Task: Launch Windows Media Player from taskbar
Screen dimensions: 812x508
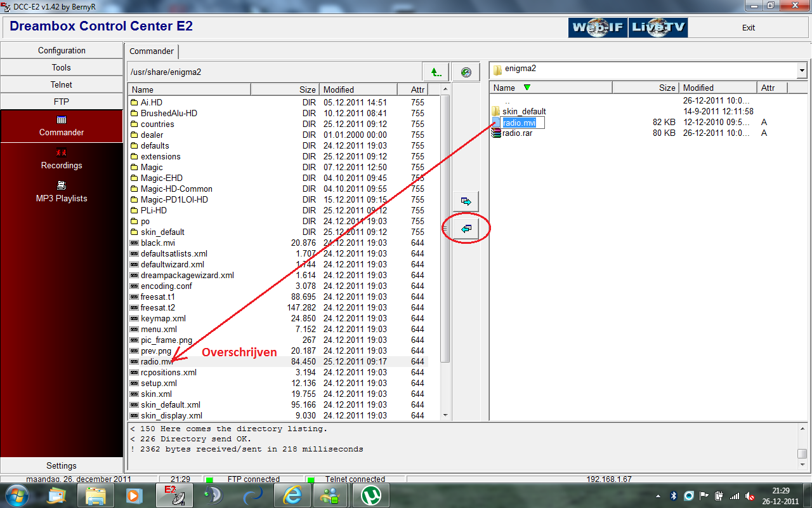Action: click(133, 495)
